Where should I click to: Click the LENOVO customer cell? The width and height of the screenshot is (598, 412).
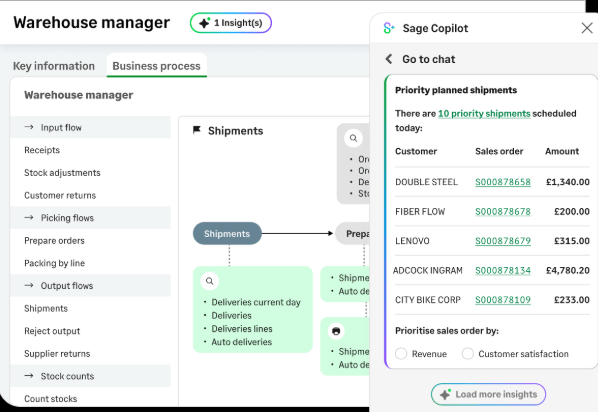[412, 241]
